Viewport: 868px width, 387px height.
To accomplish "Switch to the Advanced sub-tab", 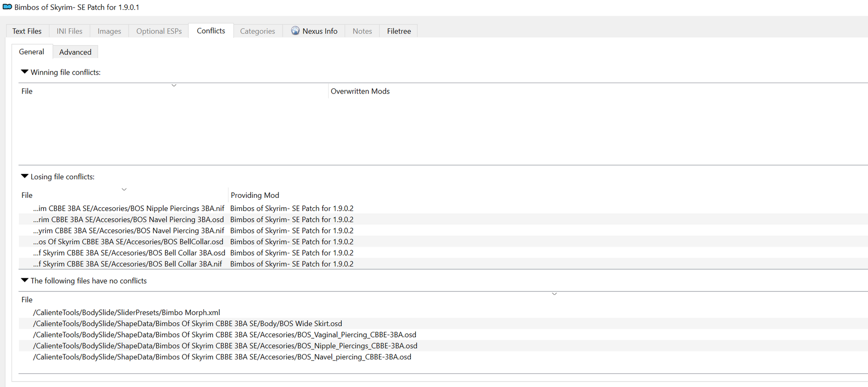I will 75,52.
